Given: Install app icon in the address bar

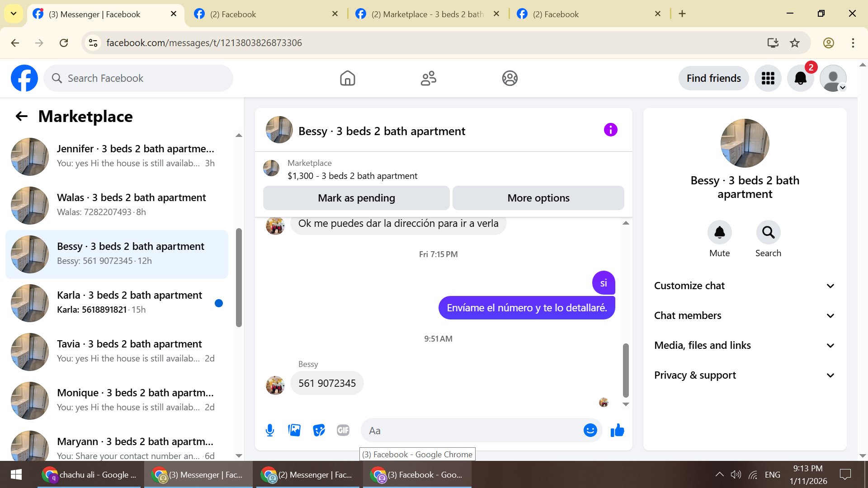Looking at the screenshot, I should 773,43.
